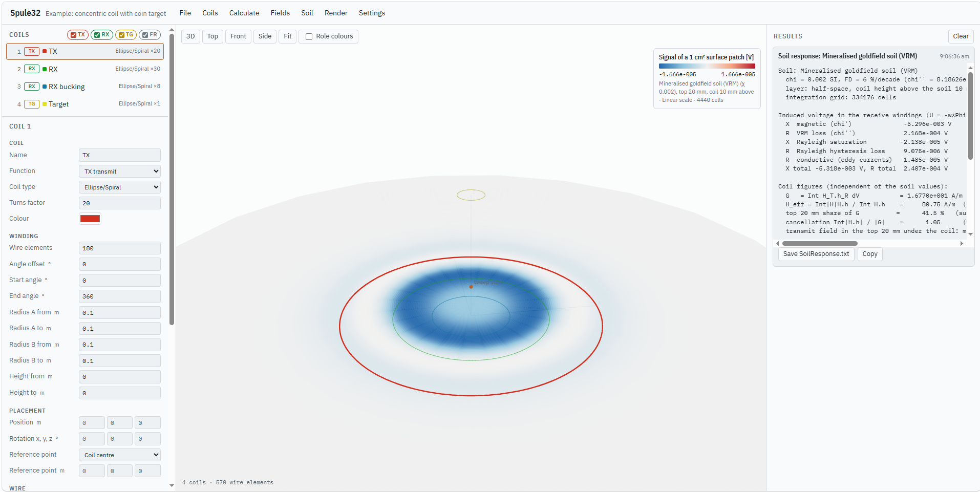The image size is (980, 492).
Task: Switch to the Side view
Action: coord(265,36)
